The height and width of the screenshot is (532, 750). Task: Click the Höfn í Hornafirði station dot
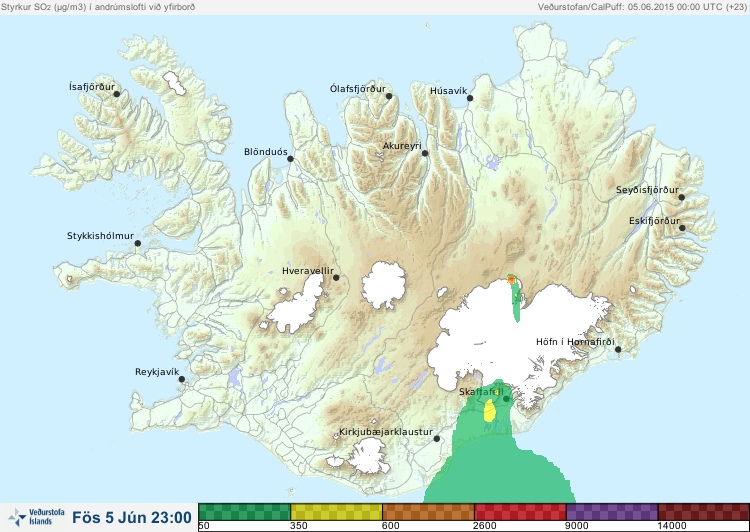[x=618, y=350]
